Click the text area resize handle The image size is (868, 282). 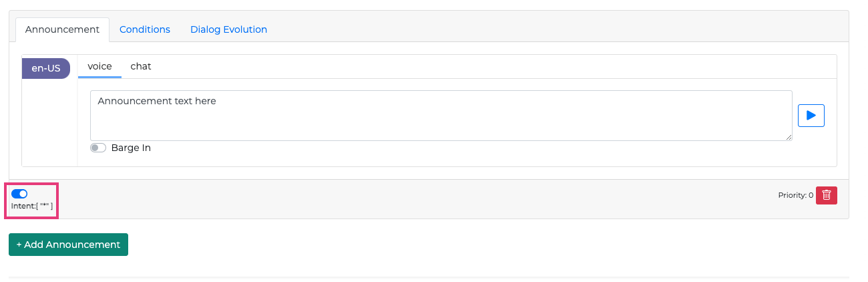coord(789,137)
